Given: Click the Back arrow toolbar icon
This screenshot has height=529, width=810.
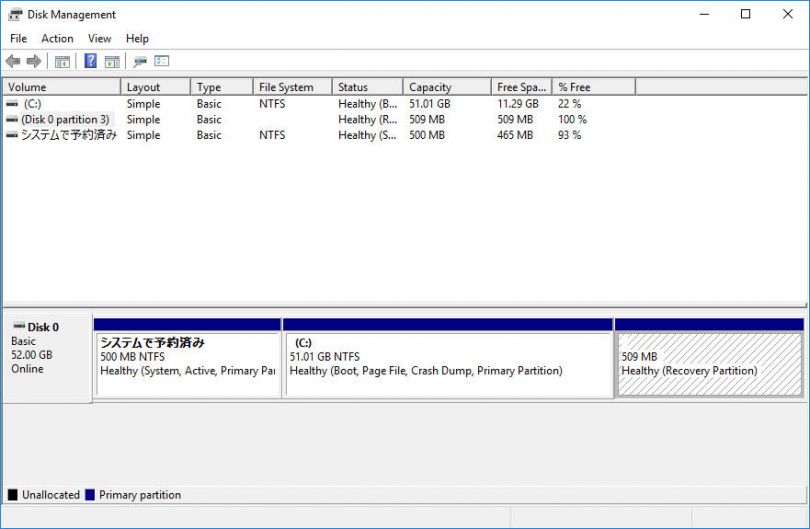Looking at the screenshot, I should pos(13,62).
